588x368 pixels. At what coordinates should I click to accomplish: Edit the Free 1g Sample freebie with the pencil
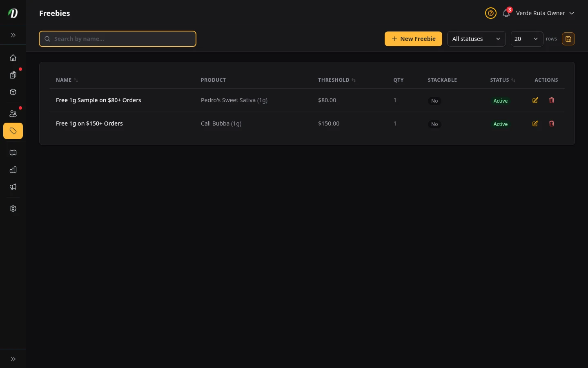(x=535, y=100)
